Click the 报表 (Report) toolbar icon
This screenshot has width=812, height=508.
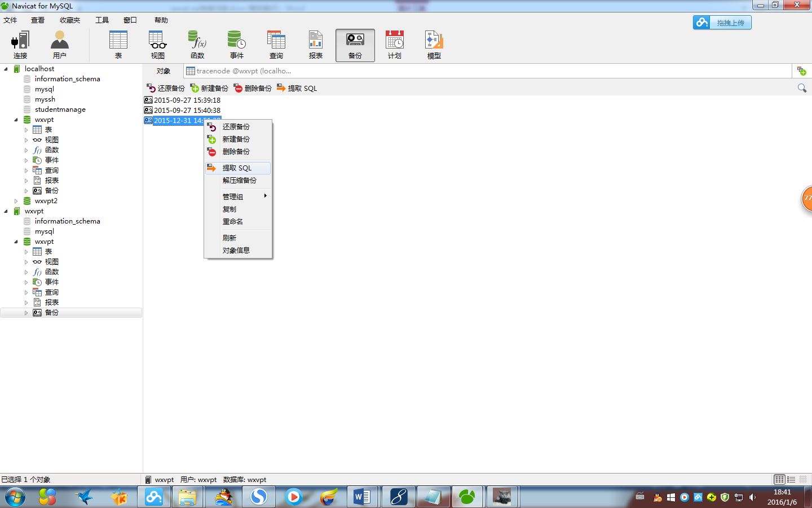click(316, 45)
